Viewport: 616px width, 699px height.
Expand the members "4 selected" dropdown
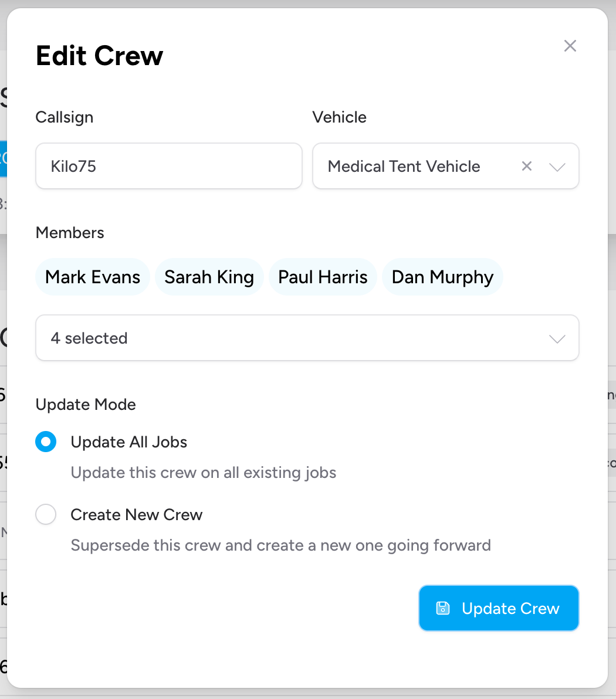coord(556,338)
